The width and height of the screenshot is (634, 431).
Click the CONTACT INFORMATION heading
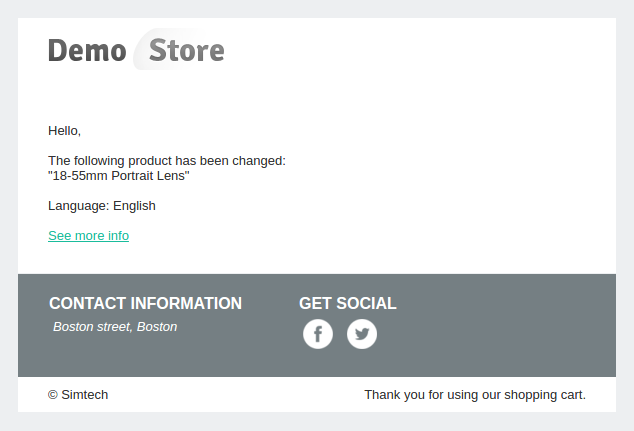pos(146,303)
